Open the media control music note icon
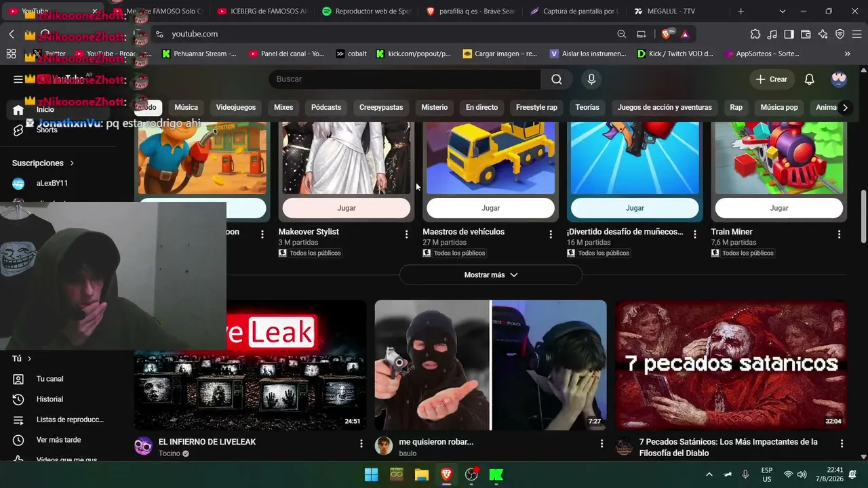868x488 pixels. pyautogui.click(x=772, y=34)
